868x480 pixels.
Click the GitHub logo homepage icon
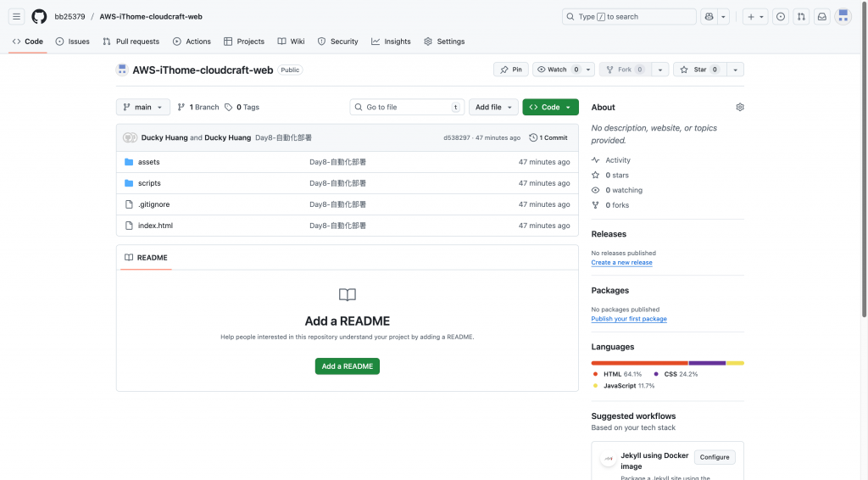coord(39,17)
